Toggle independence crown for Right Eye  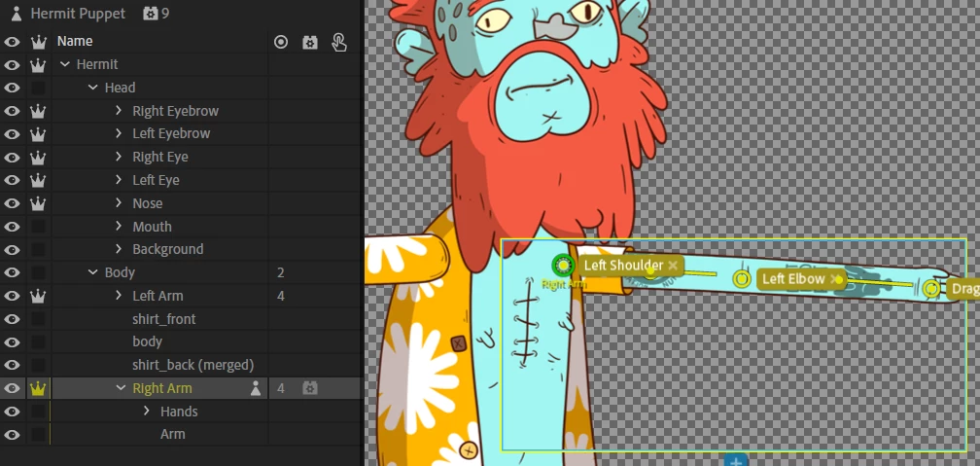[39, 157]
